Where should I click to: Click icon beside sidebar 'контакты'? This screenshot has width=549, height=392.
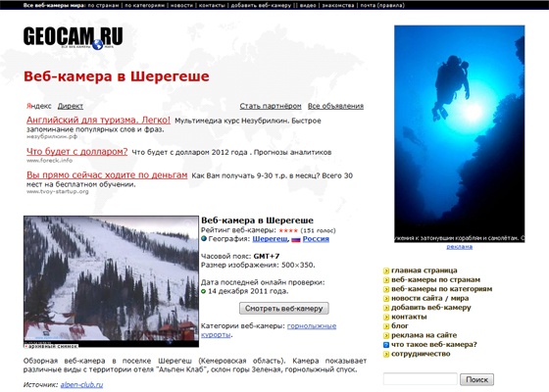click(386, 318)
